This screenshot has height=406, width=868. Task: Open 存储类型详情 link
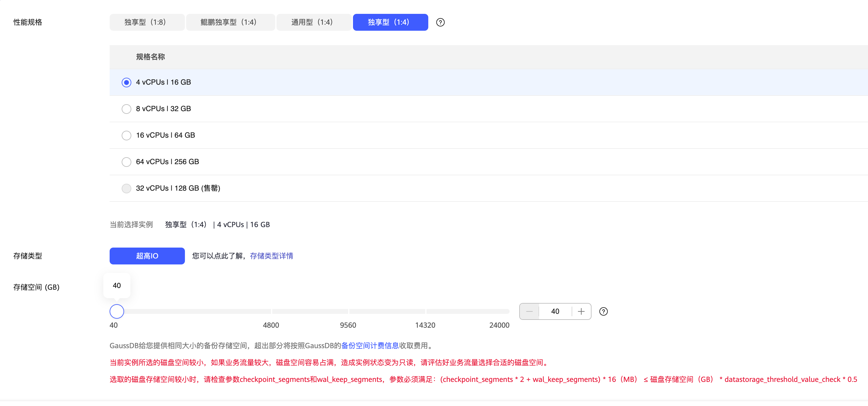coord(271,256)
